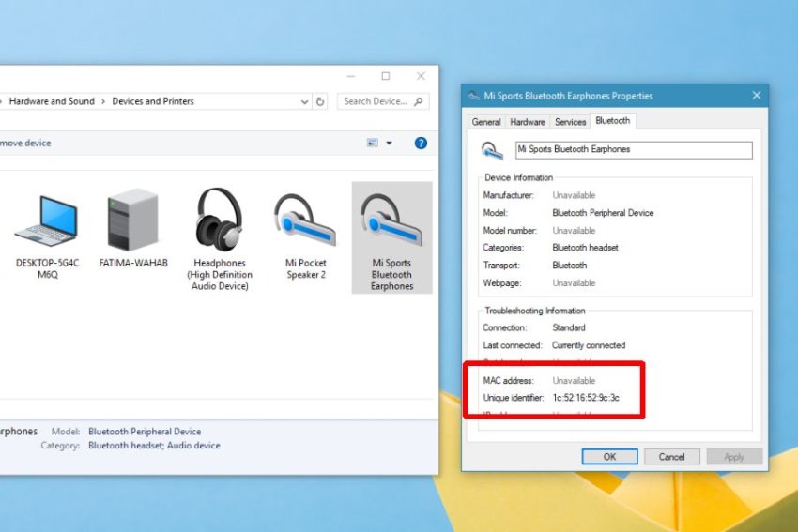Click the Transport Bluetooth value

pos(570,265)
